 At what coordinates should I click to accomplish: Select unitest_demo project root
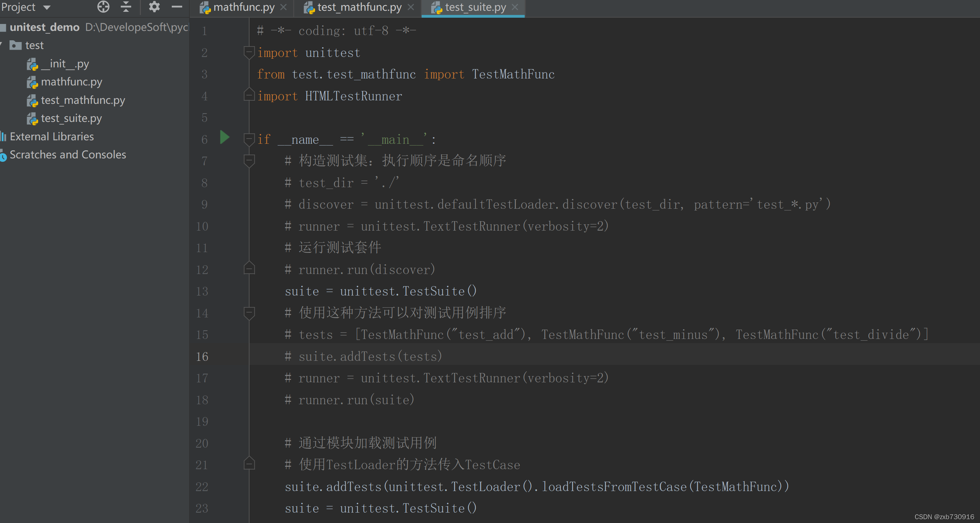(x=44, y=27)
